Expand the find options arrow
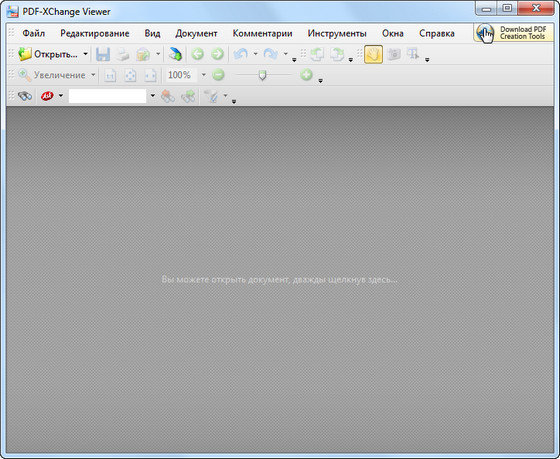 (x=225, y=96)
